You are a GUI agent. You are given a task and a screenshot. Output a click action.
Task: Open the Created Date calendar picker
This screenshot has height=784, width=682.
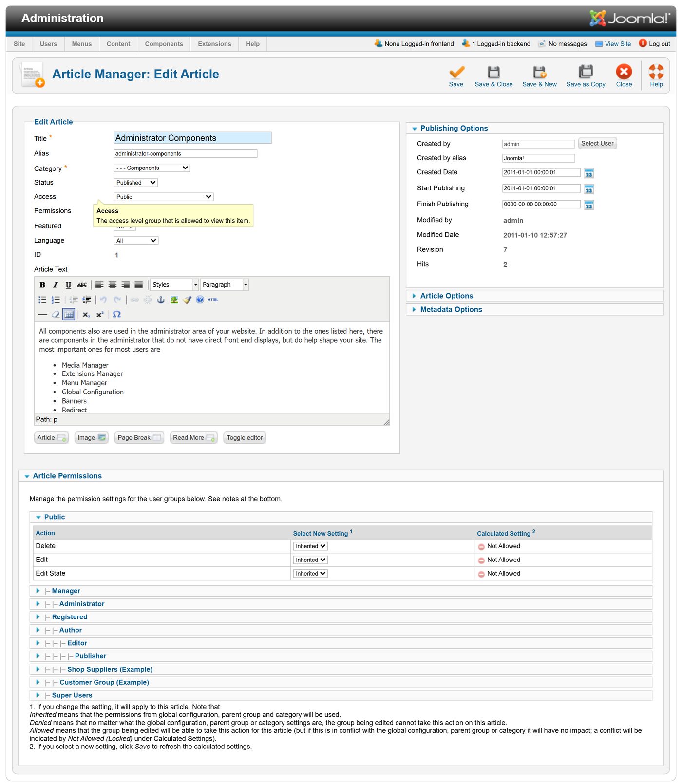click(x=588, y=173)
